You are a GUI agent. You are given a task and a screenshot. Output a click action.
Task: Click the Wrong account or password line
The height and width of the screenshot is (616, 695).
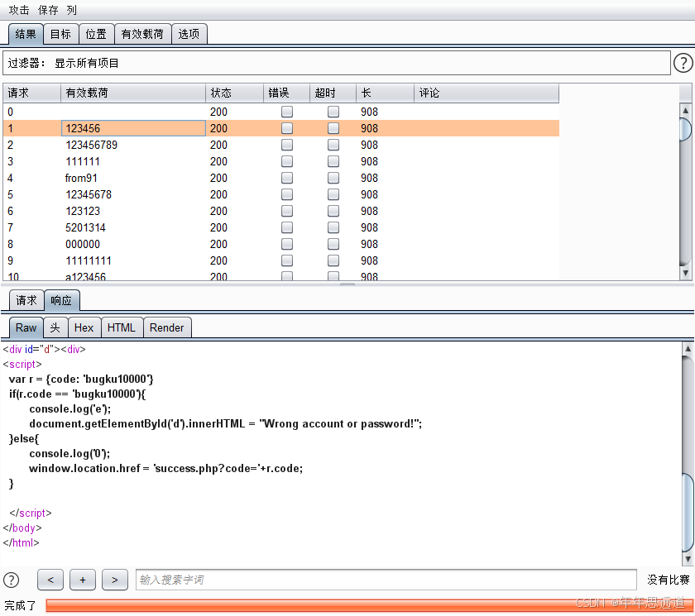[x=226, y=424]
